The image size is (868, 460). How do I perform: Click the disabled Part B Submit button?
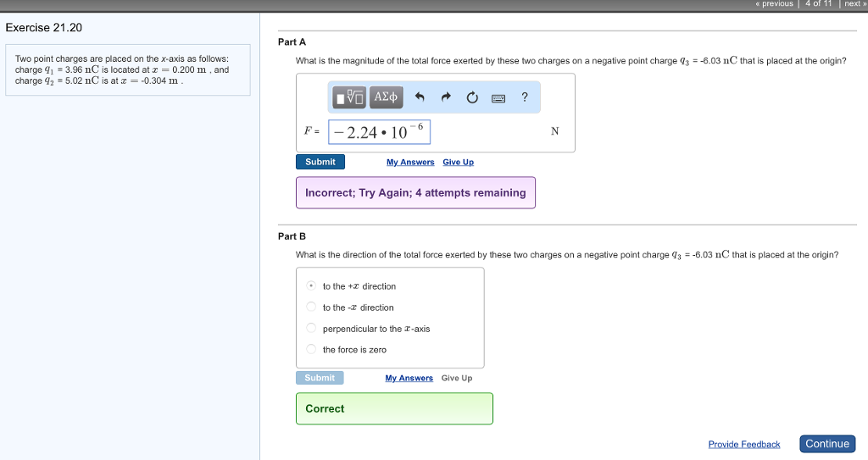pyautogui.click(x=320, y=378)
